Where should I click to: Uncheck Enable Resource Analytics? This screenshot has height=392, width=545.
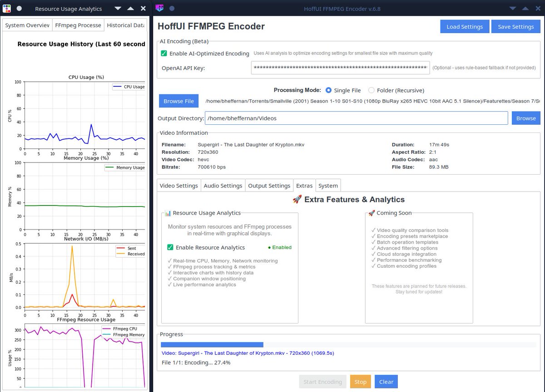pos(170,247)
